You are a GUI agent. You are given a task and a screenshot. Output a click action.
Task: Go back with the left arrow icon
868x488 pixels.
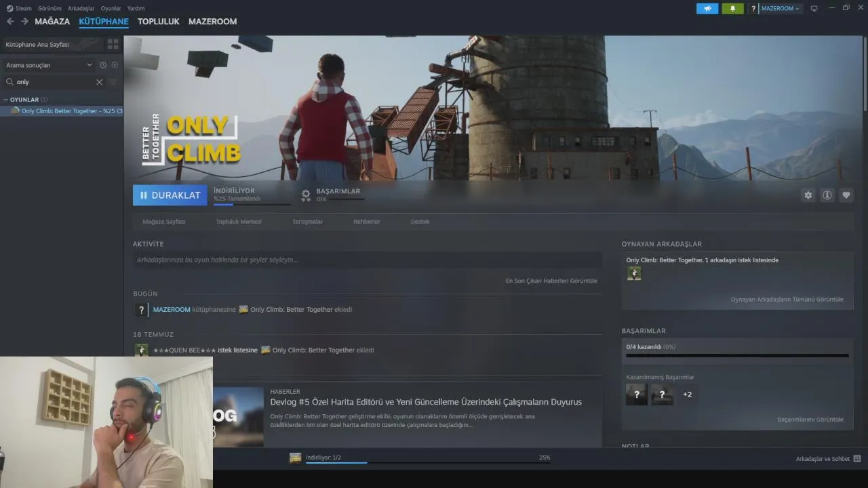pos(10,22)
